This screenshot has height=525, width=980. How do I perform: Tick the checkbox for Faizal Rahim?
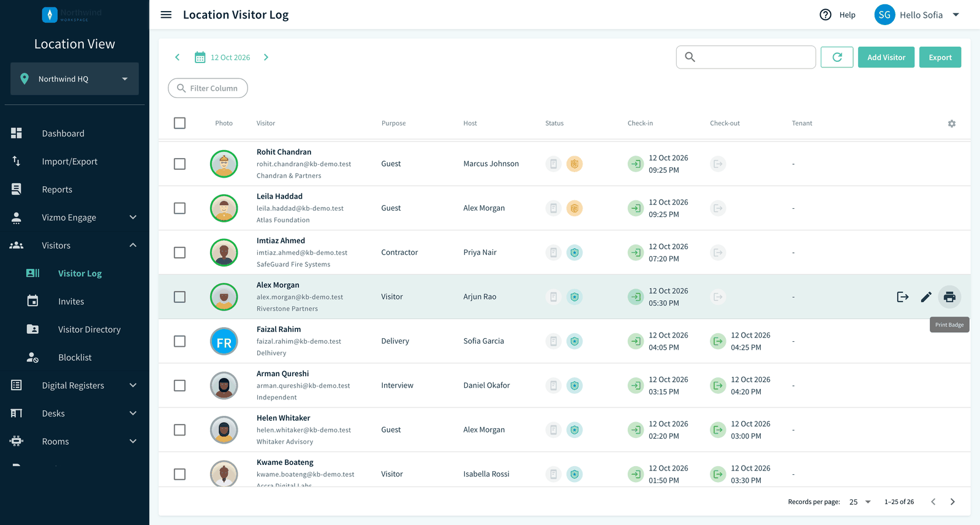point(179,341)
